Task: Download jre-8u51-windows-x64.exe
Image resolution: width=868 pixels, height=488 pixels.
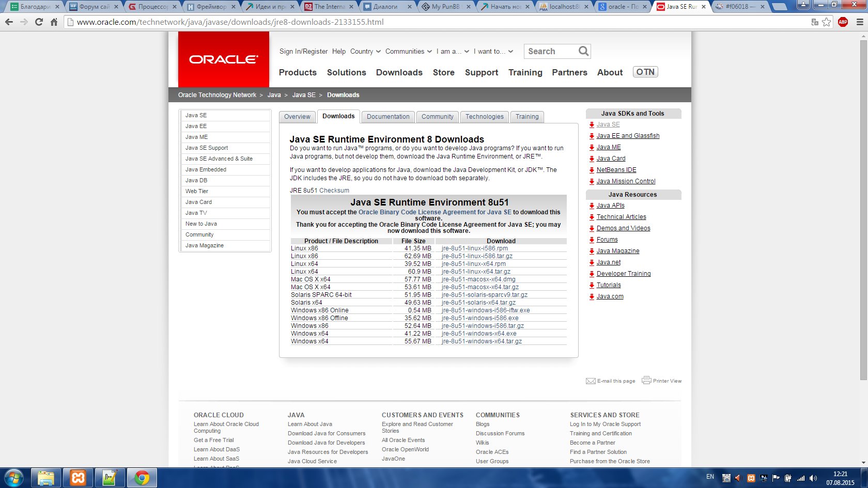Action: click(479, 334)
